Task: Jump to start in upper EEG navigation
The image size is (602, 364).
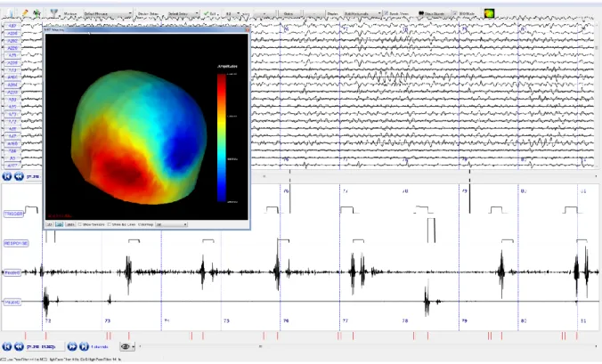Action: coord(6,176)
